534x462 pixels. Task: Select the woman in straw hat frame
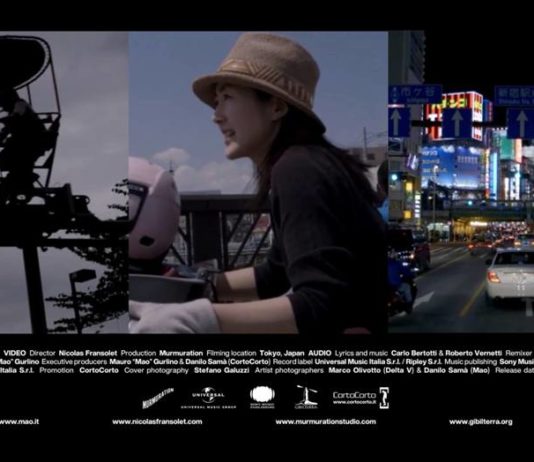258,182
